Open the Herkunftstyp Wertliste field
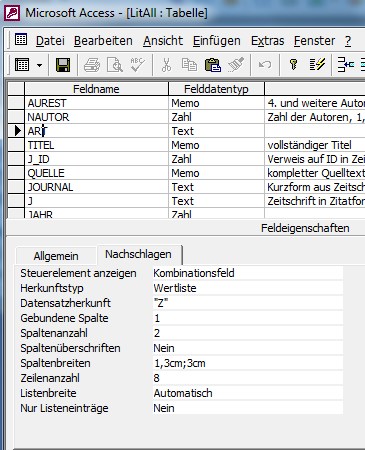This screenshot has height=450, width=365. pyautogui.click(x=248, y=288)
